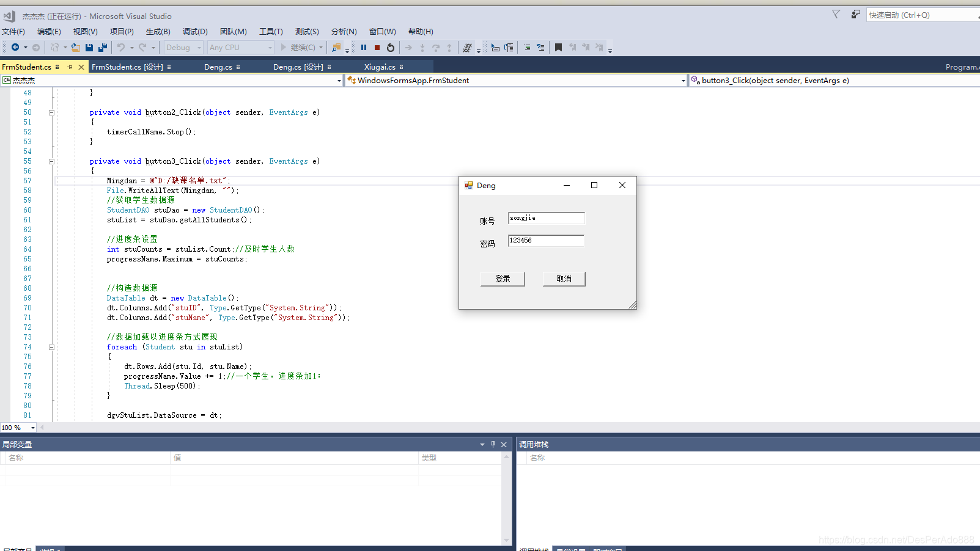Viewport: 980px width, 551px height.
Task: Open the 帮助(H) menu
Action: tap(421, 32)
